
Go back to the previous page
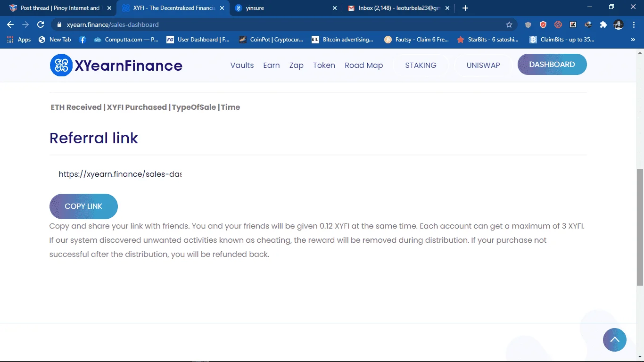point(10,25)
